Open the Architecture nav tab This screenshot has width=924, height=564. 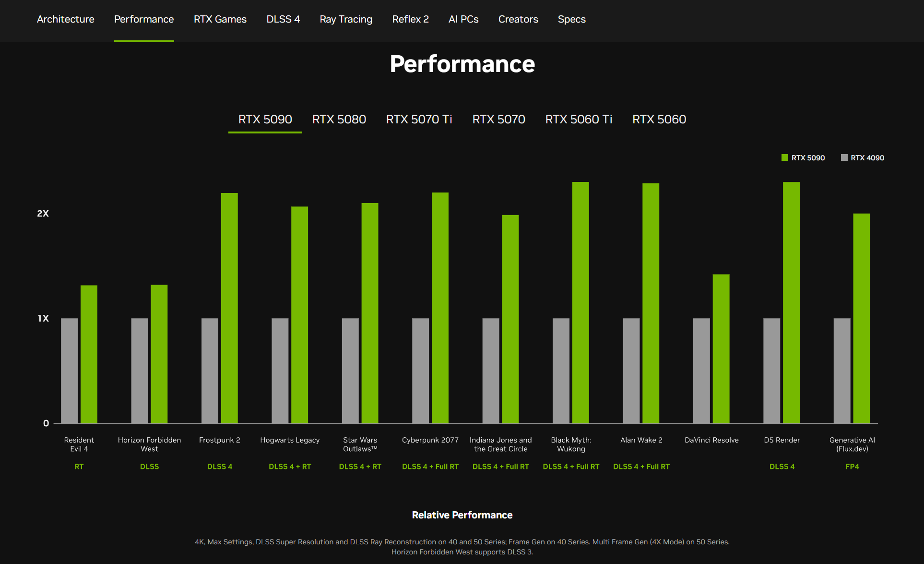click(66, 19)
